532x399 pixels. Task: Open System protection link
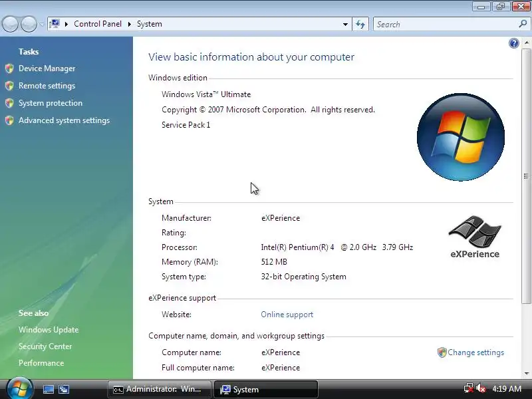(x=51, y=103)
